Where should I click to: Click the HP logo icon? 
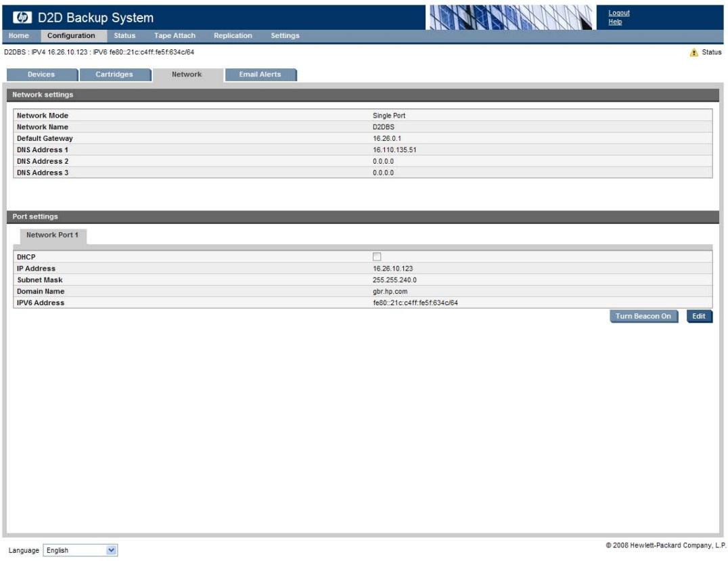pyautogui.click(x=22, y=17)
